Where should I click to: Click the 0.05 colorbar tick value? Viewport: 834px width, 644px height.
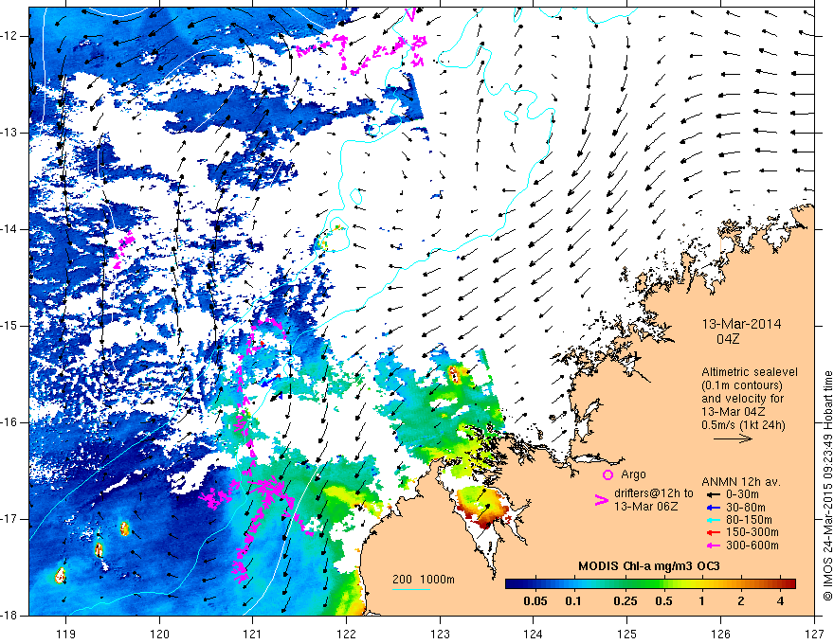pos(535,601)
